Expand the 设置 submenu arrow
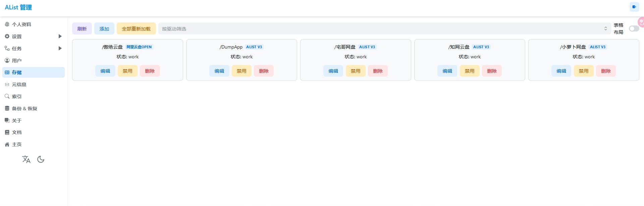The image size is (644, 206). [x=60, y=36]
